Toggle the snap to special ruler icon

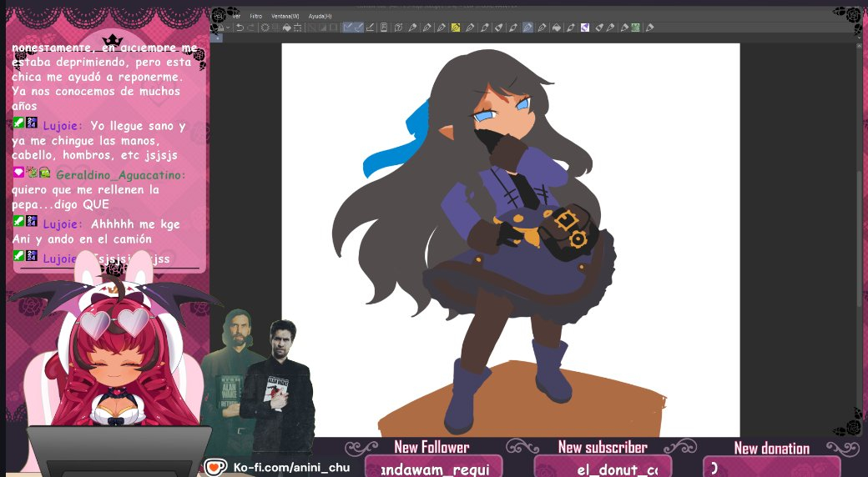point(359,28)
